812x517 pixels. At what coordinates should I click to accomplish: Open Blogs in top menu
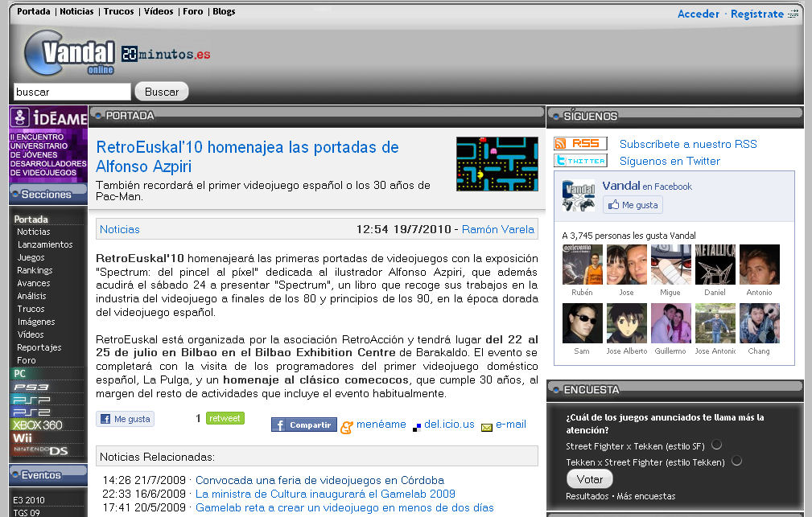tap(224, 11)
